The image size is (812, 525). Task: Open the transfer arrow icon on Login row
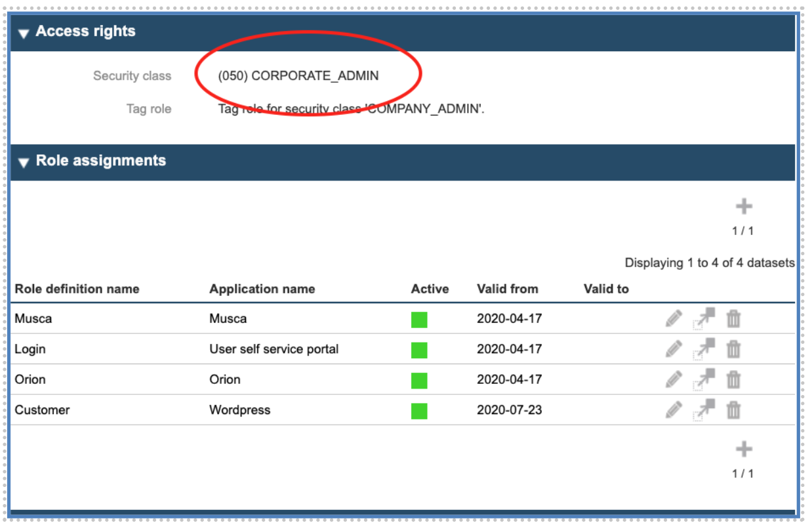click(704, 348)
